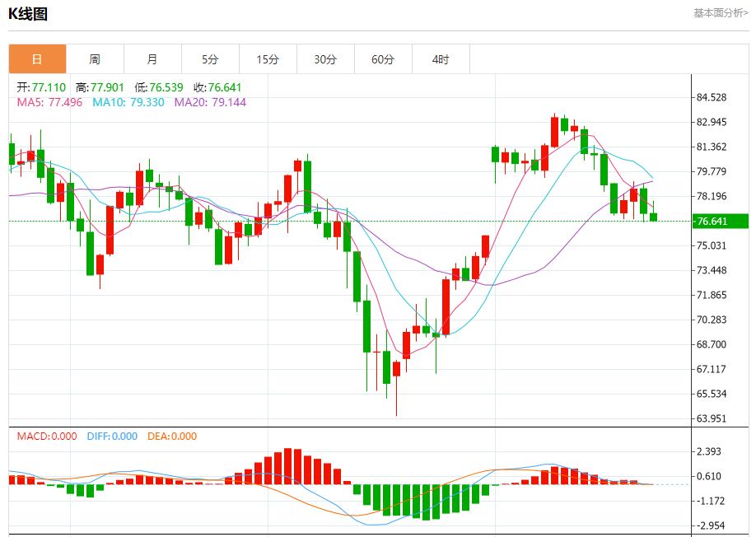
Task: Open the 基本面分析> link
Action: point(721,13)
